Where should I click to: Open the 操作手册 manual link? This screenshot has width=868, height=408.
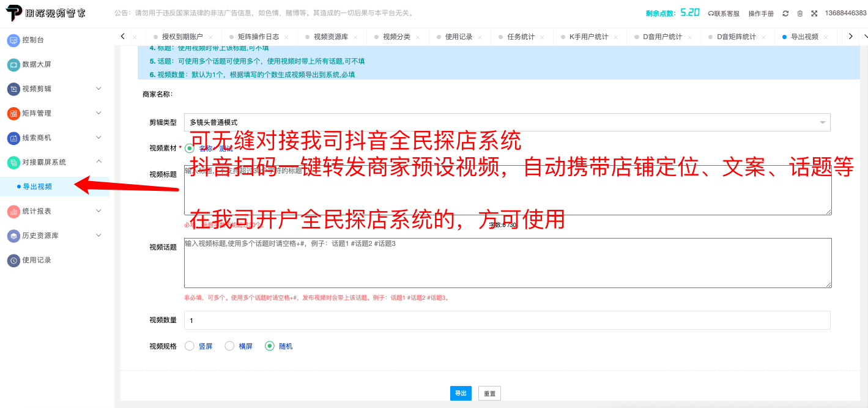[x=761, y=13]
